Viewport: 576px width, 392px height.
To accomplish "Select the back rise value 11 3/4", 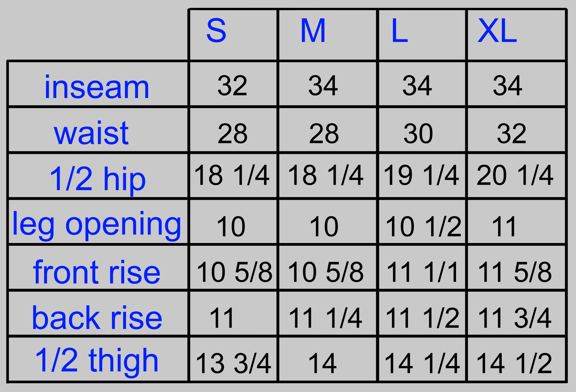I will (515, 318).
